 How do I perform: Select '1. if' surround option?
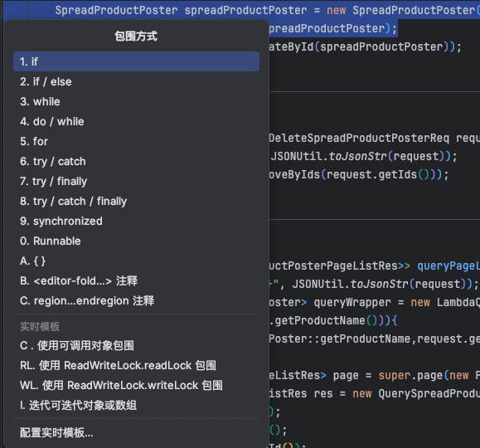coord(136,61)
